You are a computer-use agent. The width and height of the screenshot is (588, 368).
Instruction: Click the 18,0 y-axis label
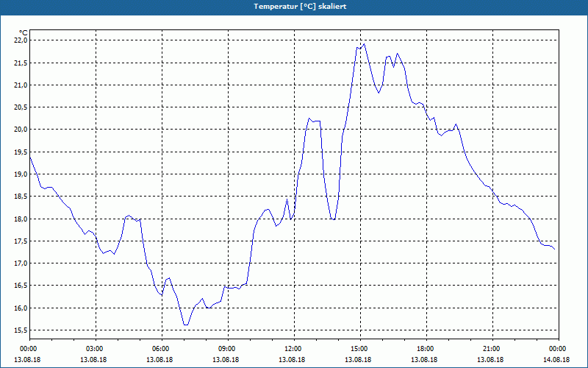click(x=22, y=219)
